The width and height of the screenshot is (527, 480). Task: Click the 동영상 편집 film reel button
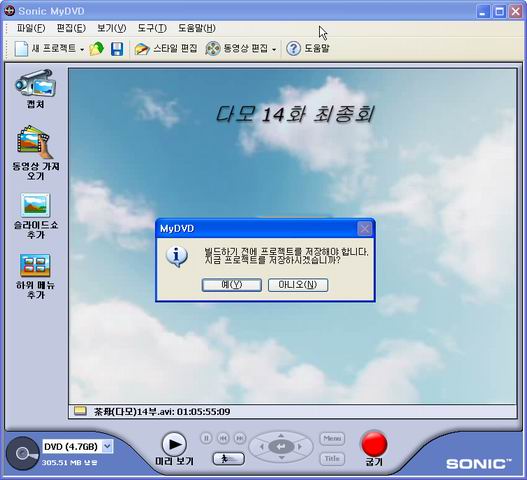pyautogui.click(x=237, y=49)
